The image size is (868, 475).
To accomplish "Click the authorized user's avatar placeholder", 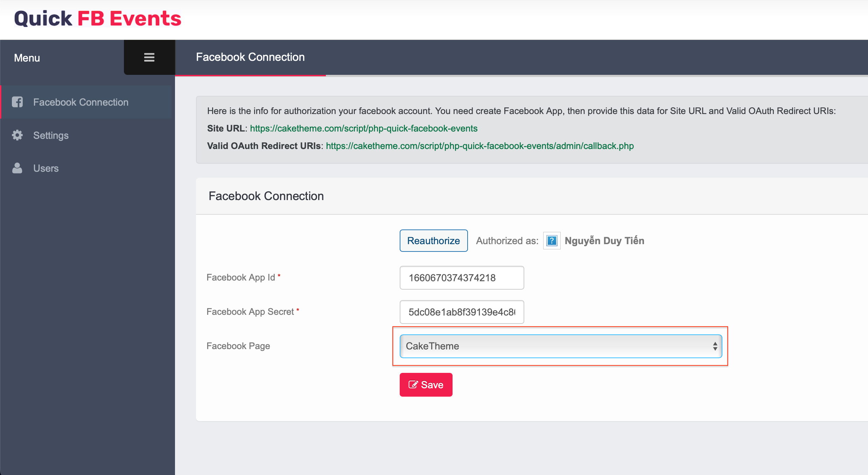I will 552,241.
